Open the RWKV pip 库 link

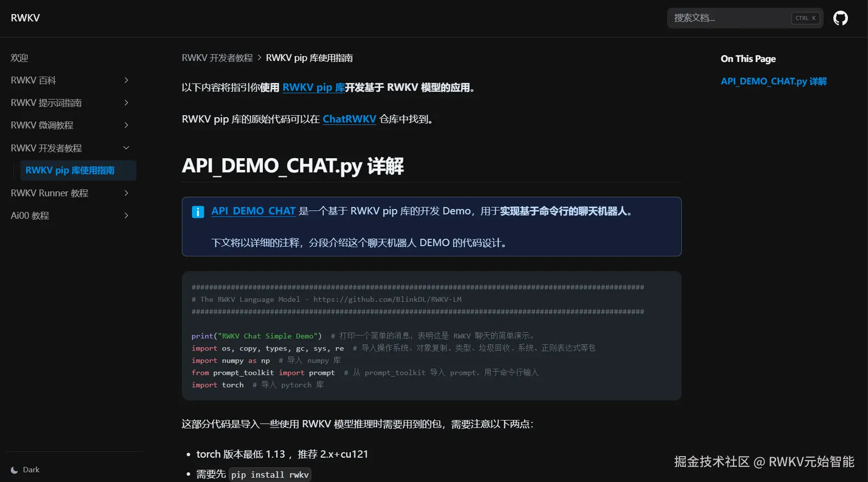[x=314, y=87]
